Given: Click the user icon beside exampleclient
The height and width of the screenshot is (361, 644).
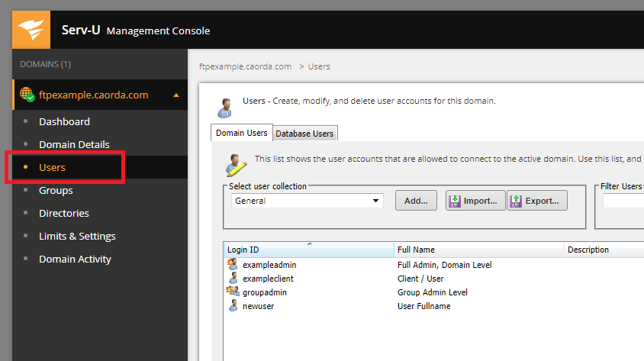Looking at the screenshot, I should [233, 278].
